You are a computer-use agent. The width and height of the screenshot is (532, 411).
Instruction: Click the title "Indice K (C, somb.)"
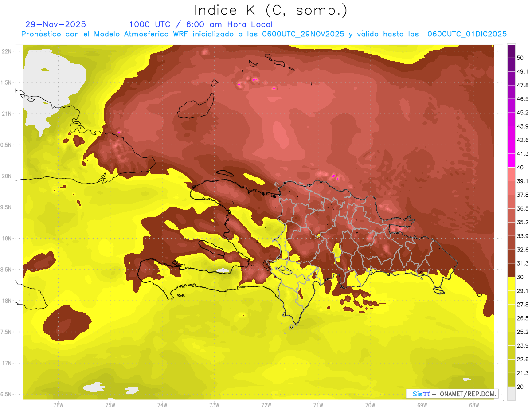coord(270,10)
